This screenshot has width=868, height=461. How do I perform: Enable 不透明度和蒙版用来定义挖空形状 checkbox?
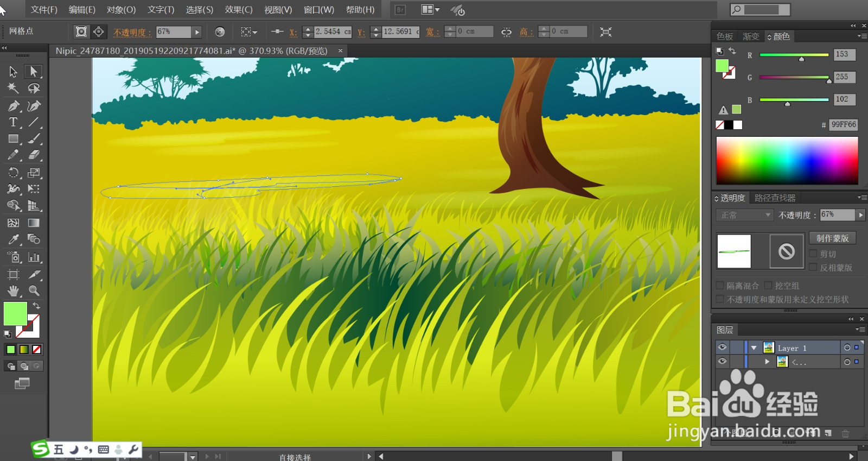[720, 299]
